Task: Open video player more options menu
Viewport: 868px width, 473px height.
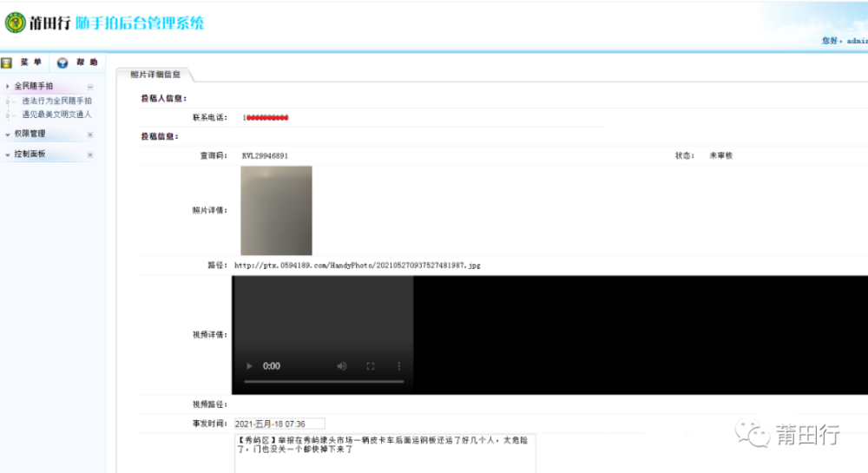Action: 398,366
